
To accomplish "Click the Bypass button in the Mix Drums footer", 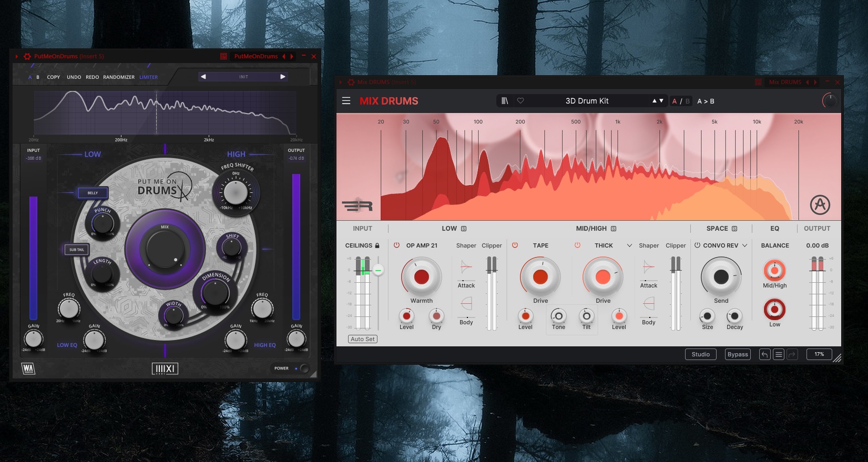I will (x=738, y=354).
